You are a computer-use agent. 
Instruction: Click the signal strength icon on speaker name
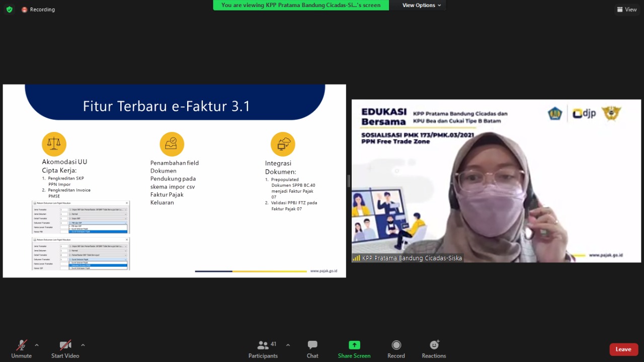pos(356,258)
